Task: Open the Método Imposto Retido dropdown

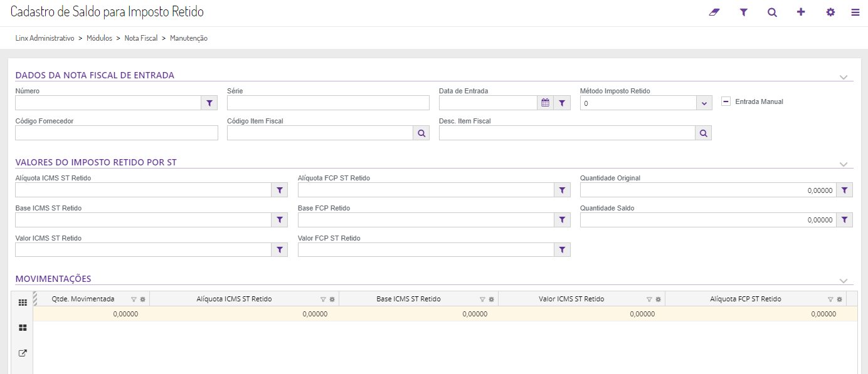Action: [x=704, y=103]
